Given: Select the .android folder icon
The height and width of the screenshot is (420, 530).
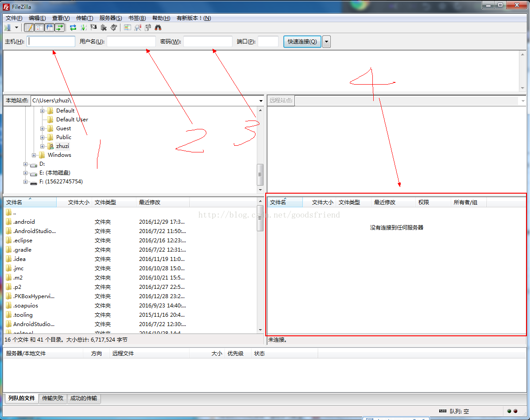Looking at the screenshot, I should click(x=9, y=222).
